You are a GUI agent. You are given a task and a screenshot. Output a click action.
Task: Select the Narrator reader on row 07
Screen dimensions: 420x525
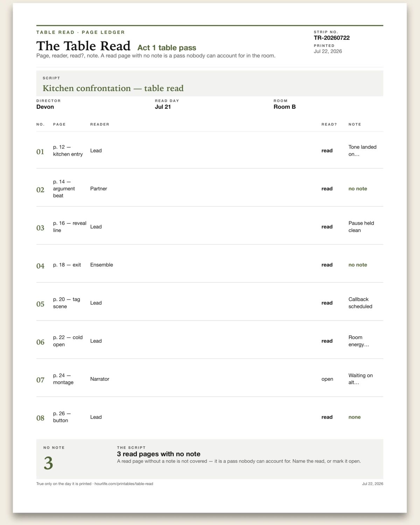[x=100, y=379]
